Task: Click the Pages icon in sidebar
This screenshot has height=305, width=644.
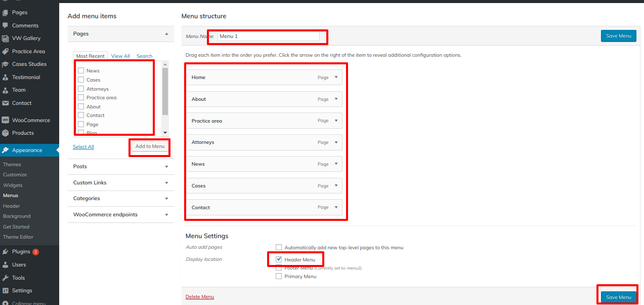Action: (x=6, y=12)
